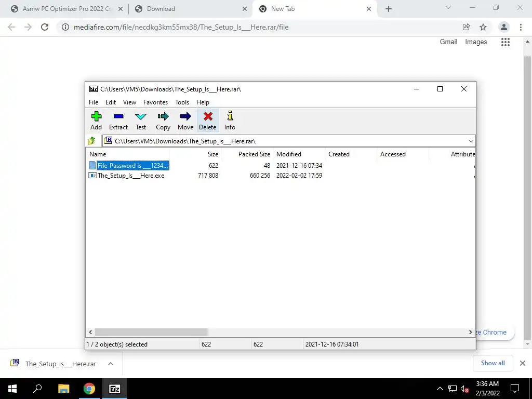Open the Google apps grid icon
Screen dimensions: 532x399
click(505, 42)
